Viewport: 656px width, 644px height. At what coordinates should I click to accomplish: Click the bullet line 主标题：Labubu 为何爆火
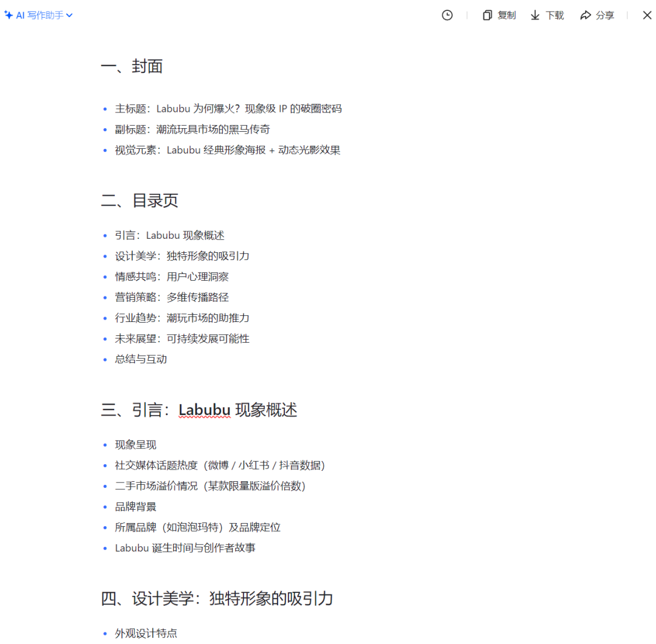(x=228, y=109)
